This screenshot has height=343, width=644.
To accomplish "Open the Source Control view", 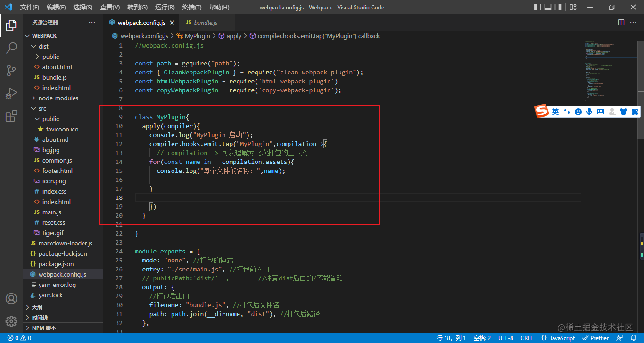I will pyautogui.click(x=11, y=70).
